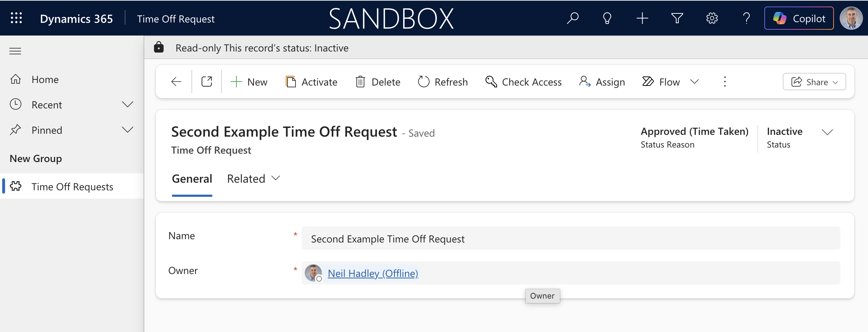Click the New command
The width and height of the screenshot is (868, 332).
[249, 82]
